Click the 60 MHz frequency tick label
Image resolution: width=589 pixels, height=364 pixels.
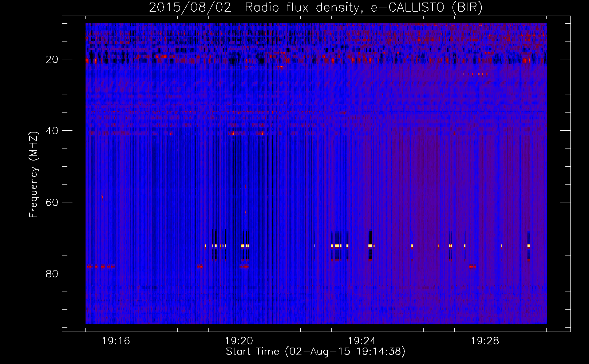[x=52, y=202]
